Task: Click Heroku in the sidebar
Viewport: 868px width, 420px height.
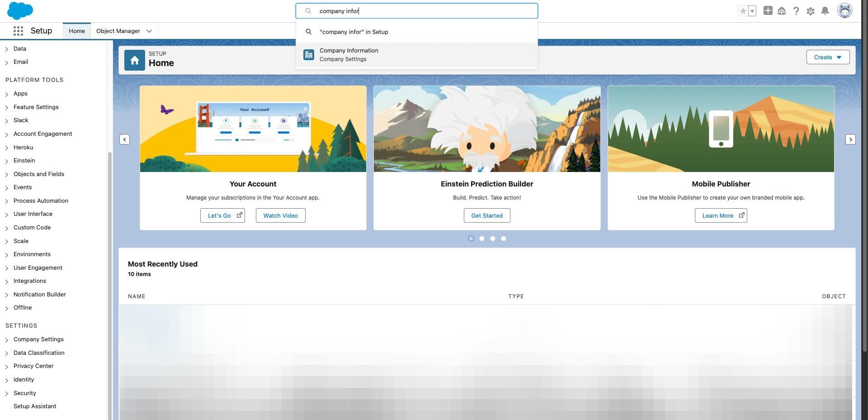Action: (23, 147)
